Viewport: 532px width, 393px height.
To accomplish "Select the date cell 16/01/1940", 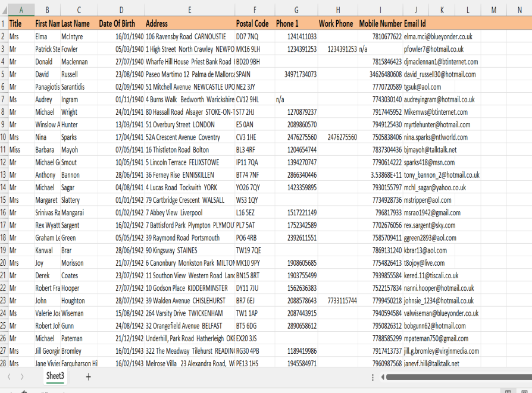I will click(x=121, y=37).
